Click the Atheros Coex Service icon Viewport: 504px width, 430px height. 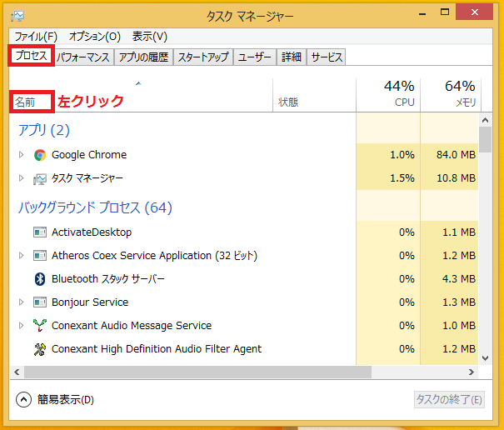point(40,255)
